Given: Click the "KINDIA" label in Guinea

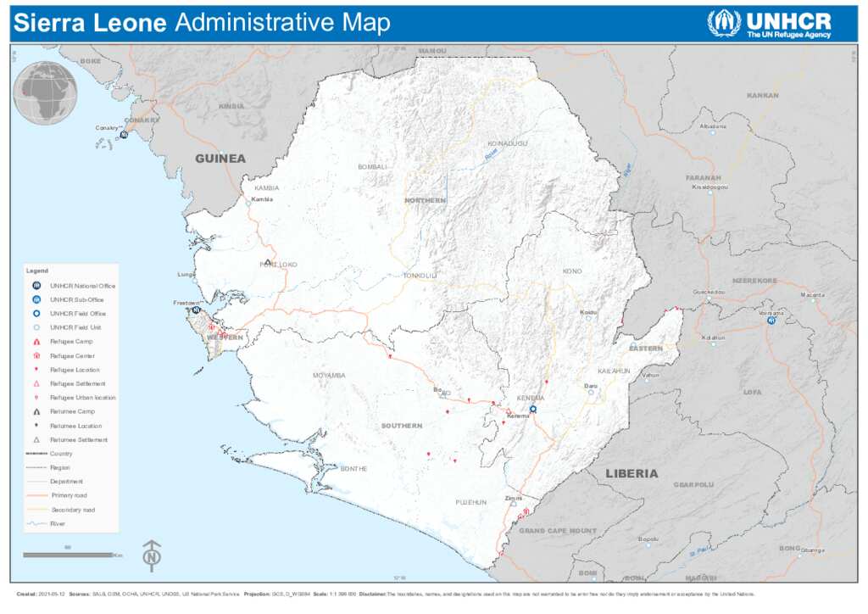Looking at the screenshot, I should coord(231,106).
